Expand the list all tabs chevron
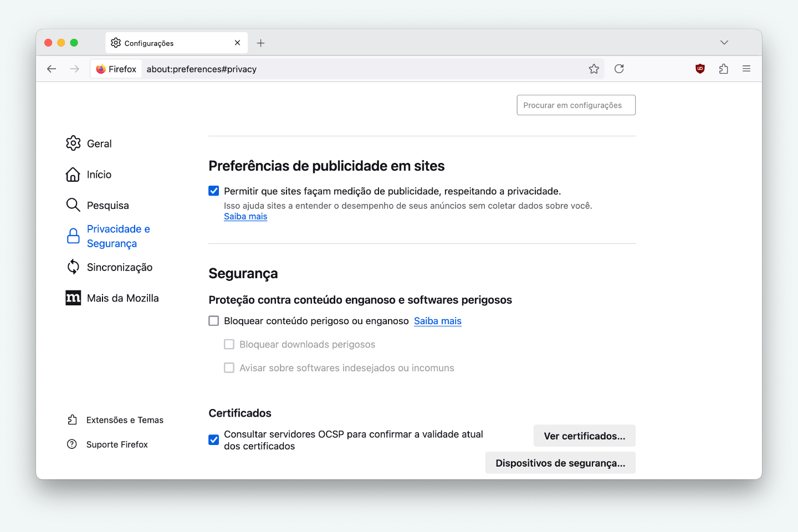Screen dimensions: 798x532 click(x=724, y=43)
